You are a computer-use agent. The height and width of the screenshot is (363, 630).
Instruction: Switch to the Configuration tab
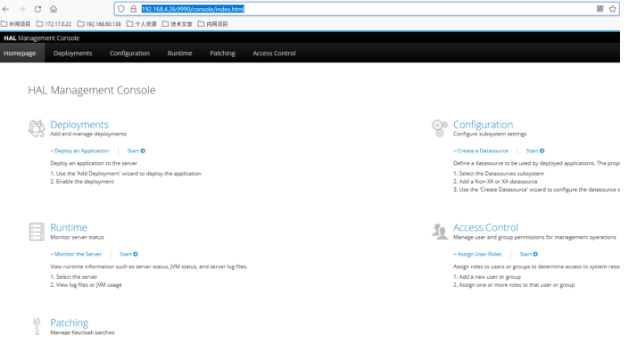tap(130, 53)
